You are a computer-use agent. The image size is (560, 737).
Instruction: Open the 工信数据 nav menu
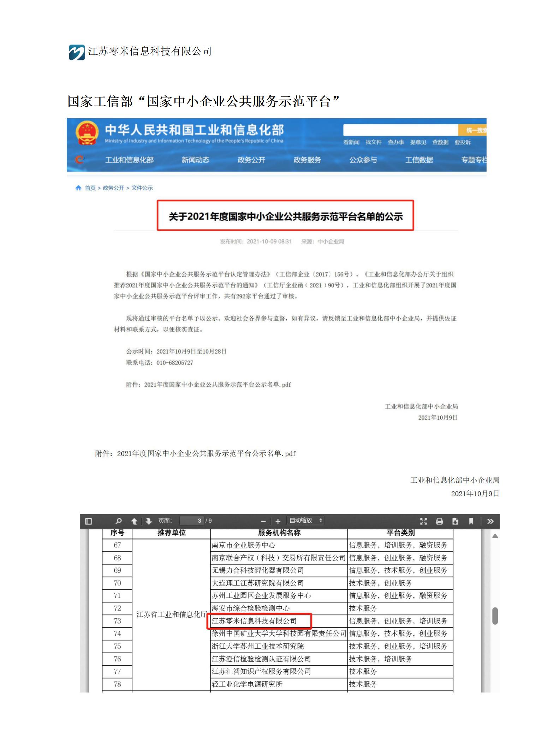pos(419,160)
